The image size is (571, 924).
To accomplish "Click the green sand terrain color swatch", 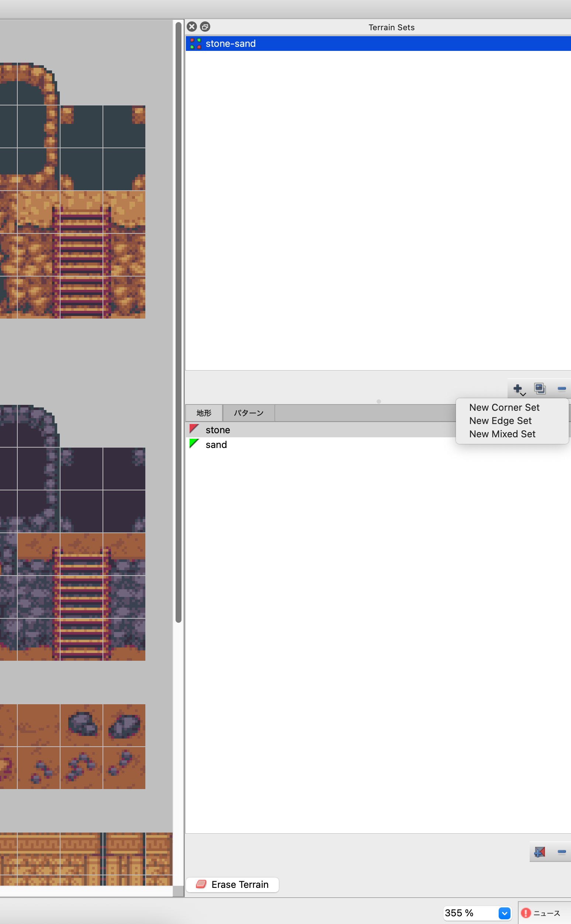I will (194, 444).
